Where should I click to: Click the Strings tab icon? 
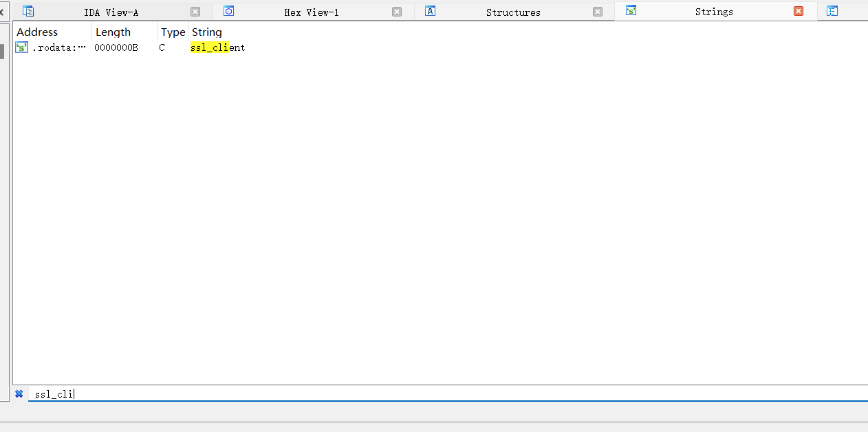[631, 10]
